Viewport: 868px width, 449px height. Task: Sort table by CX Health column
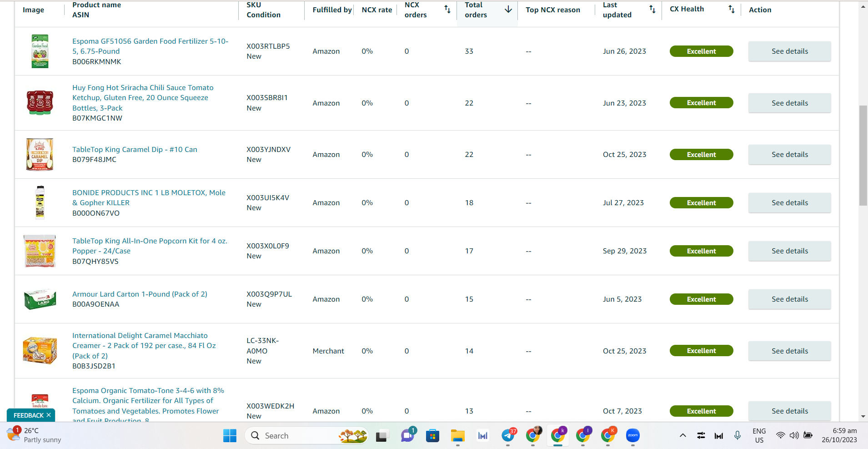(x=731, y=9)
